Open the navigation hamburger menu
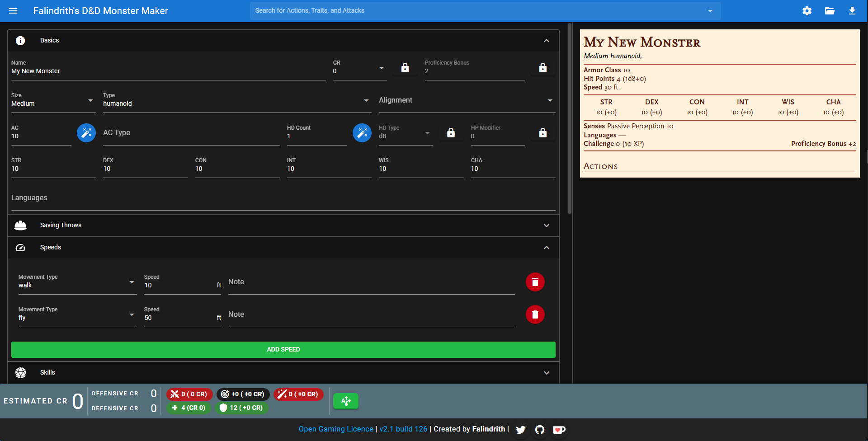The width and height of the screenshot is (868, 441). coord(13,11)
